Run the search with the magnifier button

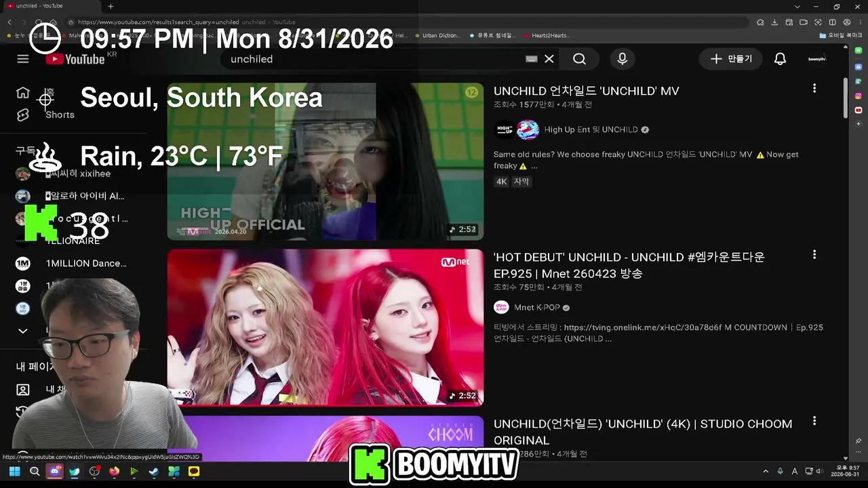pos(579,59)
